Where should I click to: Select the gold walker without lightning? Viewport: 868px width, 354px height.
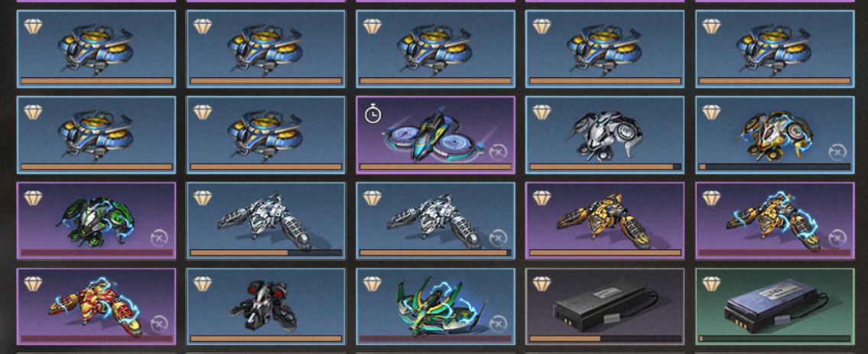604,221
